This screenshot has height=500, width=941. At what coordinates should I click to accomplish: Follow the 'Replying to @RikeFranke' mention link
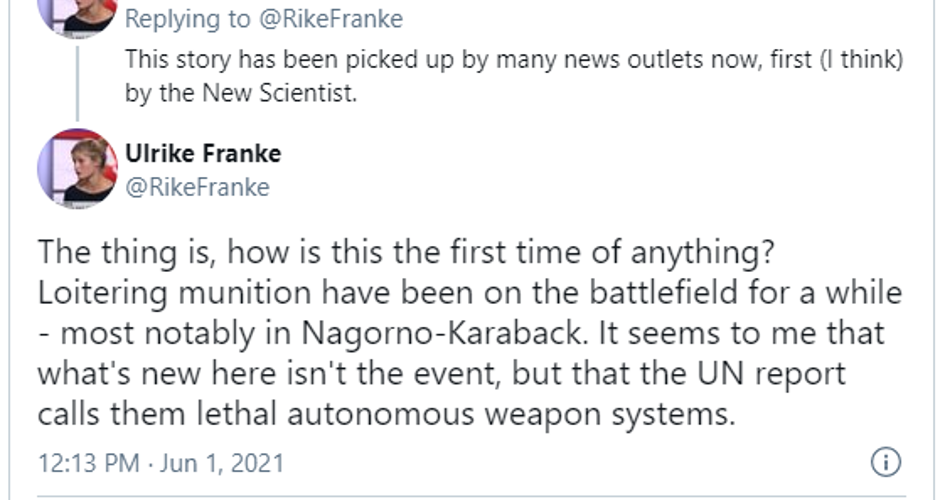pyautogui.click(x=331, y=19)
